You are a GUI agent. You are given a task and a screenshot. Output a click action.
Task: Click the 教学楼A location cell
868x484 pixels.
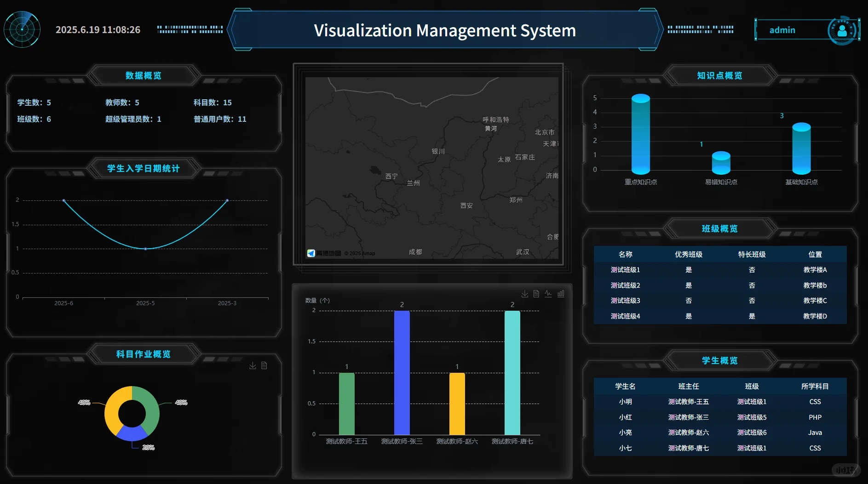click(x=815, y=270)
